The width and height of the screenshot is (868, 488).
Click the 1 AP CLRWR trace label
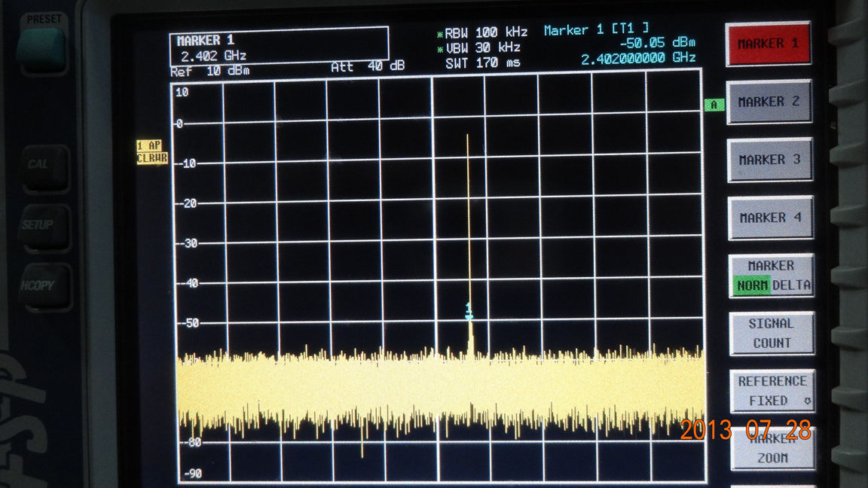(151, 151)
